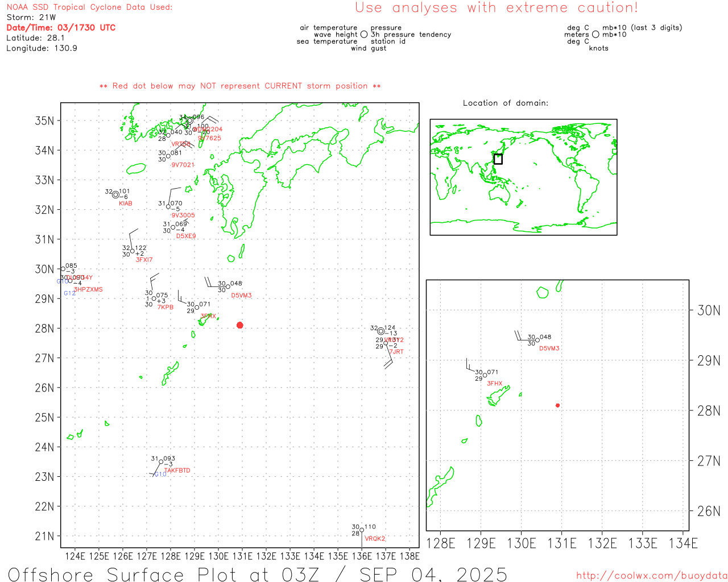This screenshot has height=582, width=728.
Task: Click the 'station id' legend label
Action: pos(388,41)
